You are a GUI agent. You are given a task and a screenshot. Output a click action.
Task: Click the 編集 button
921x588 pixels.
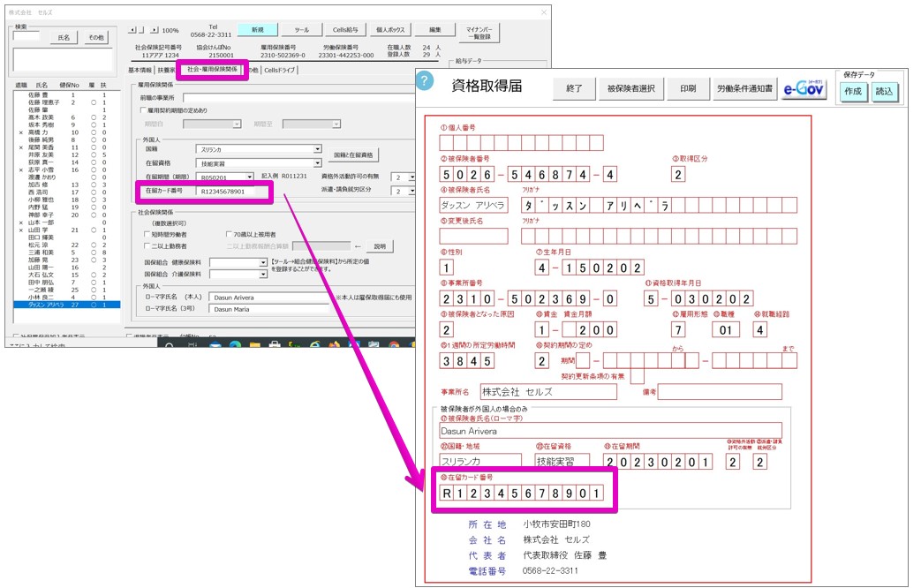[434, 30]
